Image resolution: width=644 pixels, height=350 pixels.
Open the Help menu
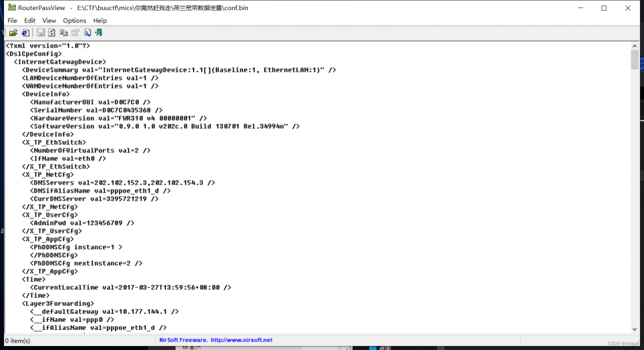(x=100, y=21)
